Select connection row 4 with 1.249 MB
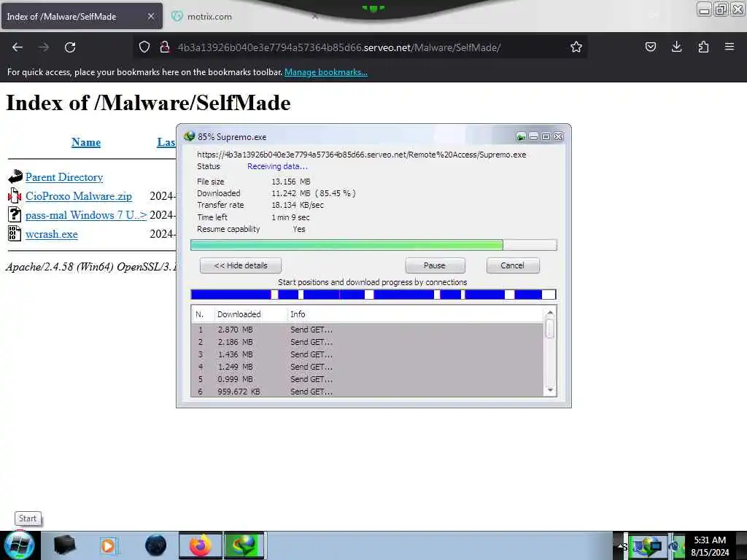 pos(367,367)
